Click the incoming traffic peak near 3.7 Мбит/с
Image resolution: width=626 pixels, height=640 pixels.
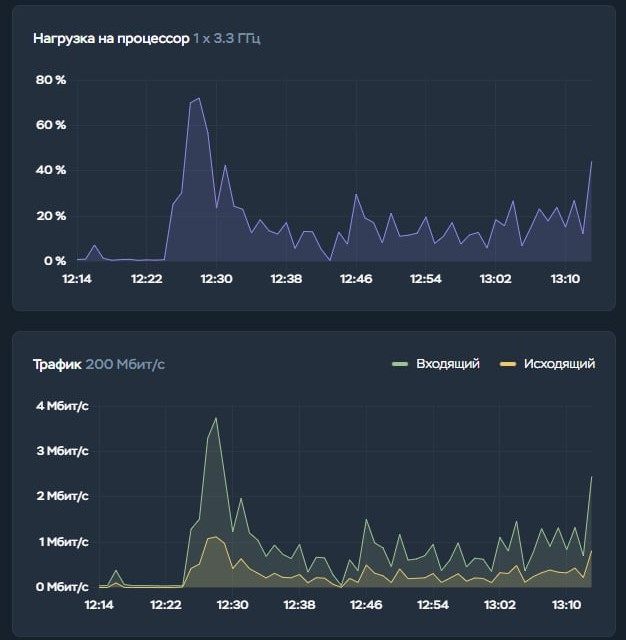(x=215, y=418)
